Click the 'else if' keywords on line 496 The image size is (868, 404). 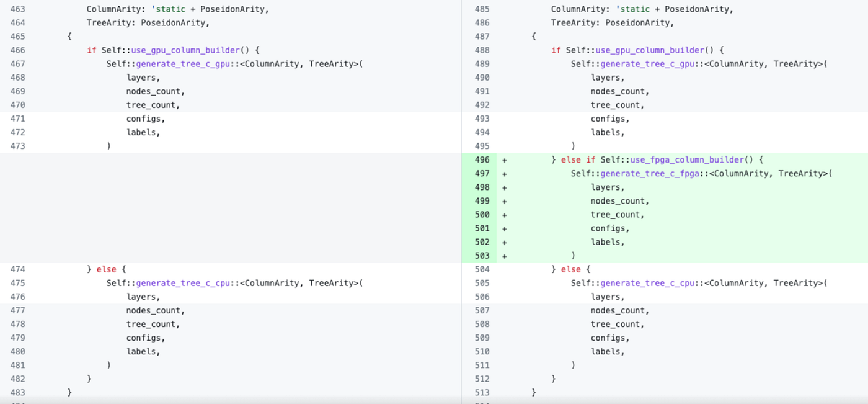pyautogui.click(x=577, y=159)
